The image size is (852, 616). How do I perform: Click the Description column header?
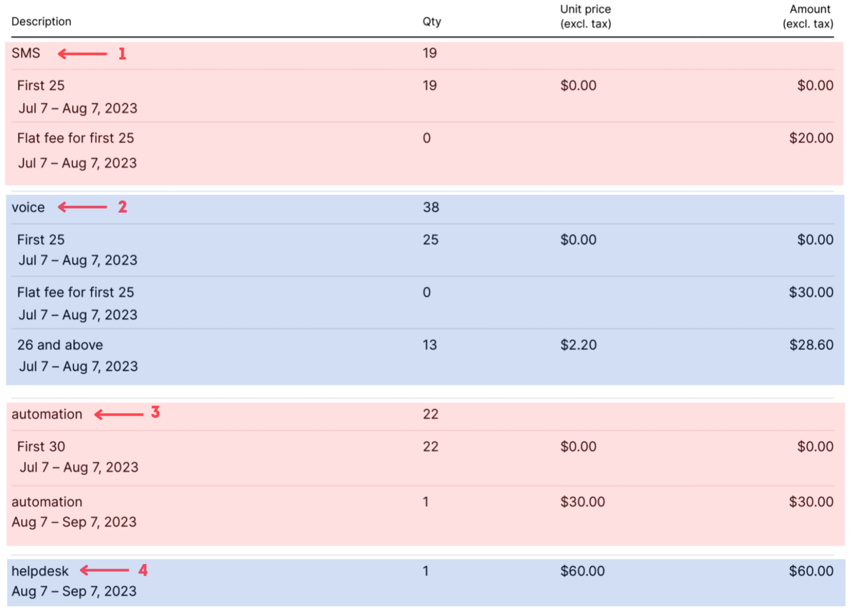coord(41,21)
